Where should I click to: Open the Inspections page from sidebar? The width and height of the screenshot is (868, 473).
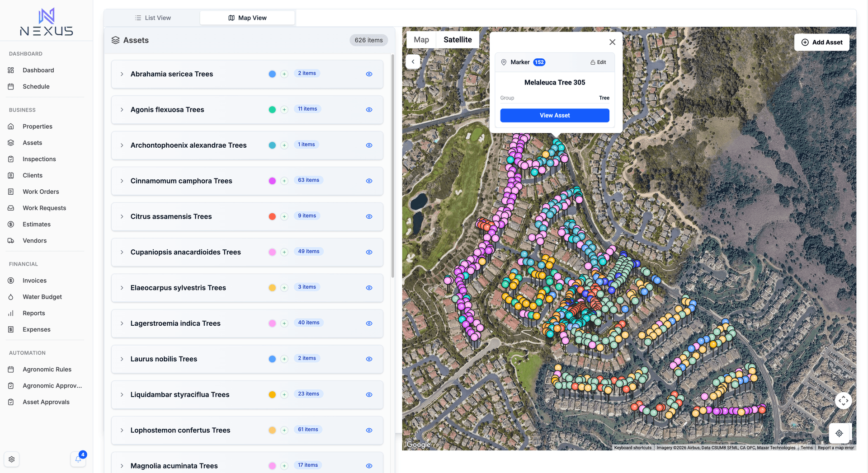click(x=39, y=159)
